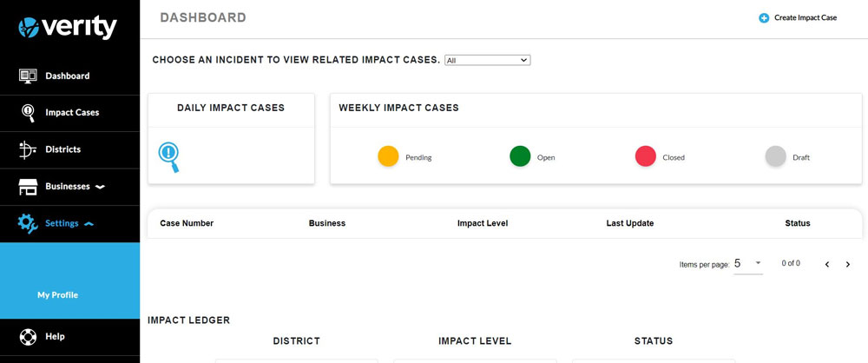Collapse the Settings submenu chevron
Image resolution: width=868 pixels, height=363 pixels.
89,224
